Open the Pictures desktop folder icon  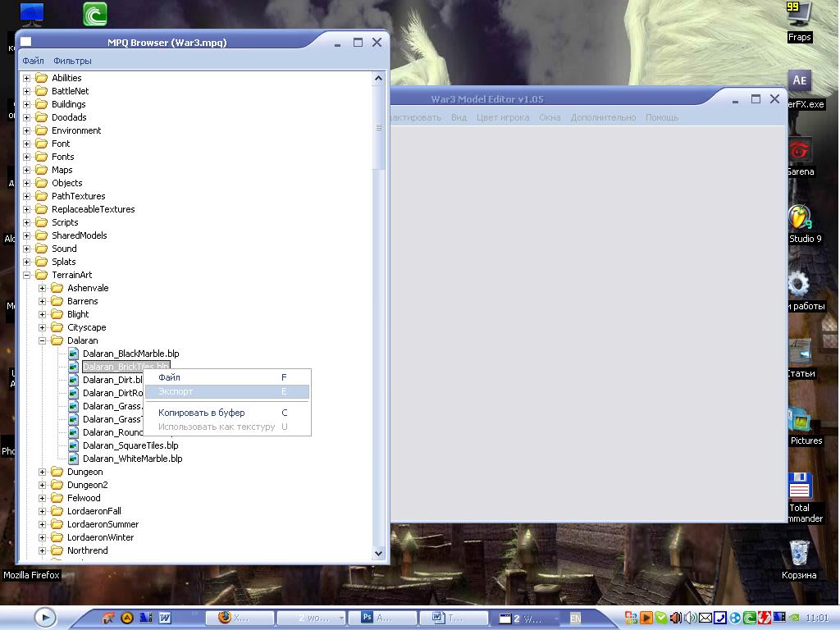[800, 419]
